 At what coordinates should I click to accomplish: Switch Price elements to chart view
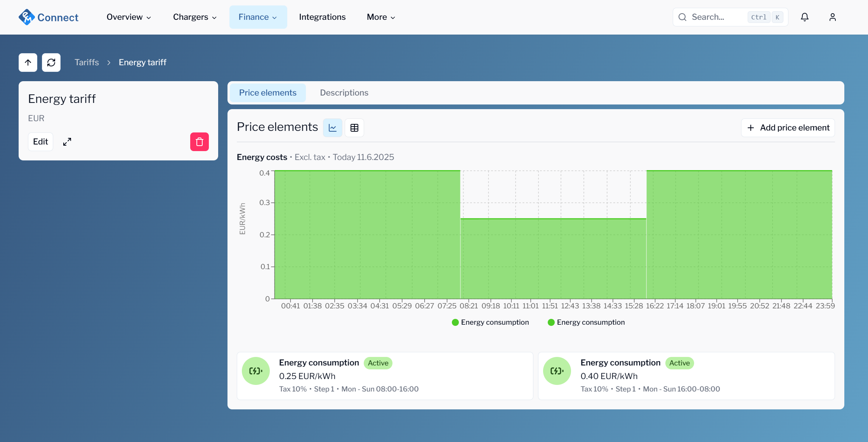point(333,128)
